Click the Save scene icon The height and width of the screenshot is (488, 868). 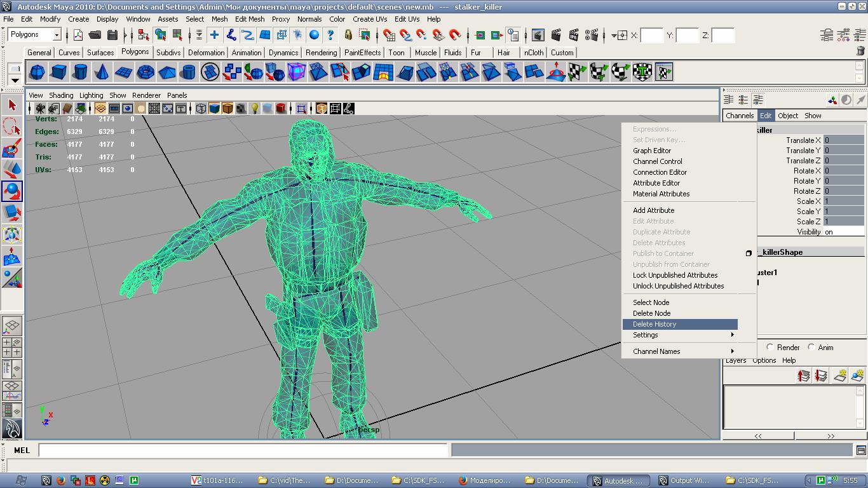(112, 35)
